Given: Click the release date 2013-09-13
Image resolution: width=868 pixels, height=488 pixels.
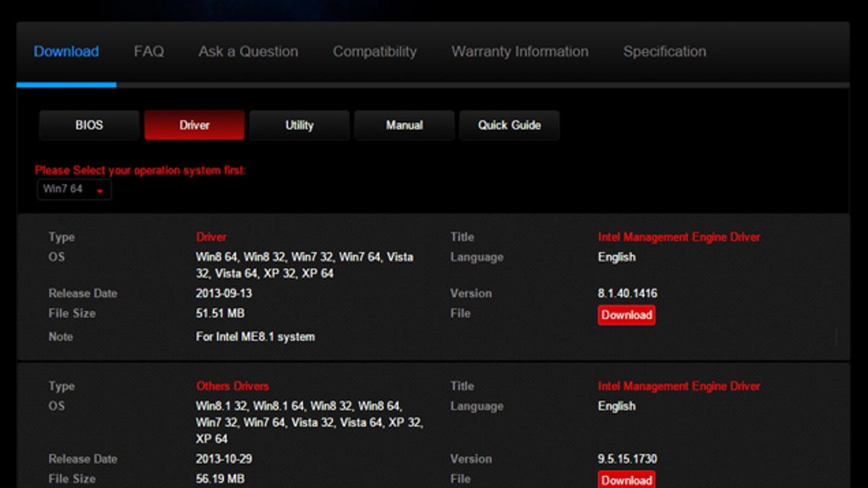Looking at the screenshot, I should tap(223, 294).
